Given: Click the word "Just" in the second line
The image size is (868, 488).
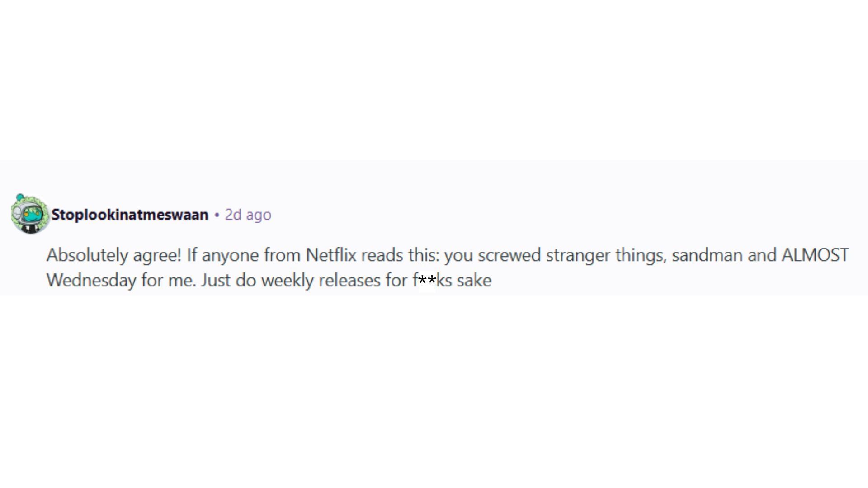Looking at the screenshot, I should tap(216, 281).
